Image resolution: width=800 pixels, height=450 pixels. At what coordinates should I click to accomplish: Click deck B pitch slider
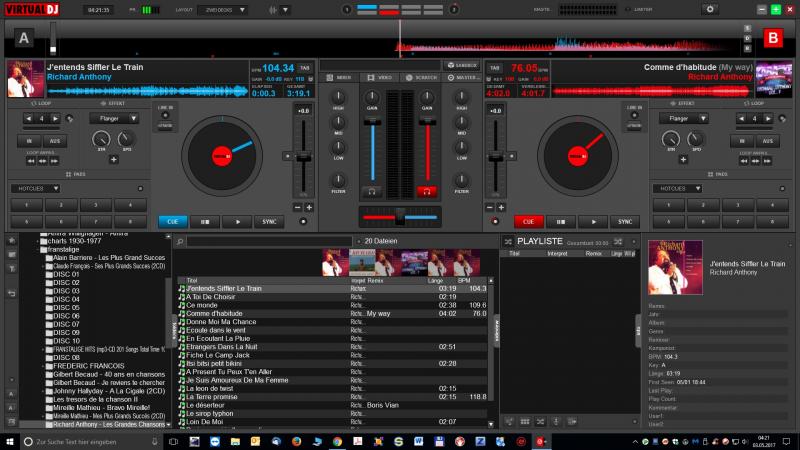(x=495, y=156)
